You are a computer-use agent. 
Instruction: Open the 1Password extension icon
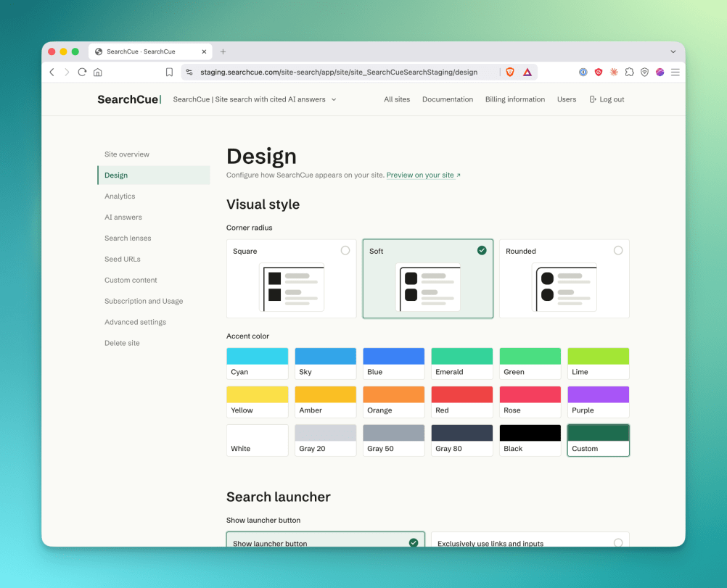coord(583,73)
